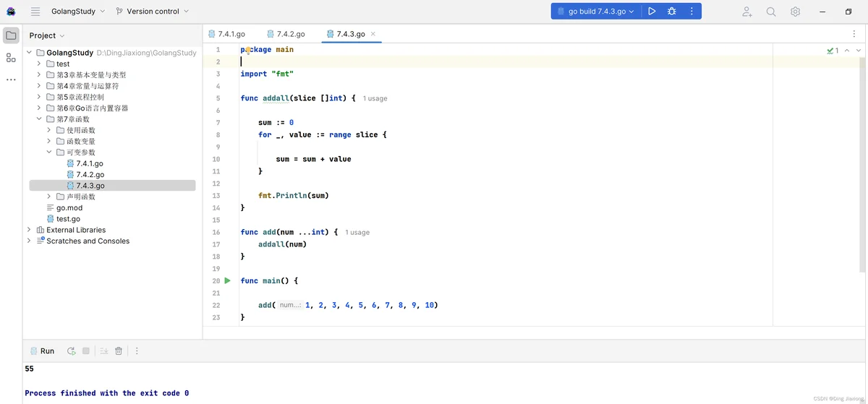Screen dimensions: 868x404
Task: Go to the next highlighted problem arrow
Action: (x=859, y=51)
